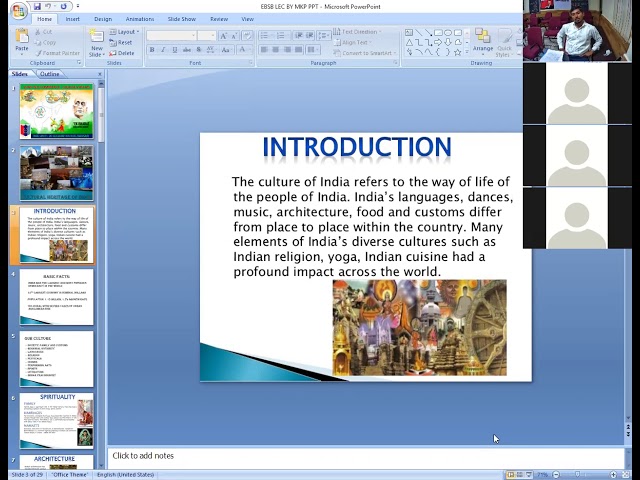Toggle Text Shadow formatting

[199, 50]
